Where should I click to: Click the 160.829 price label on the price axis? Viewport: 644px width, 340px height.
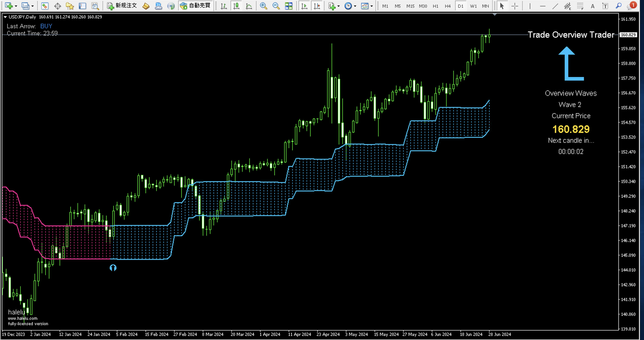point(628,35)
